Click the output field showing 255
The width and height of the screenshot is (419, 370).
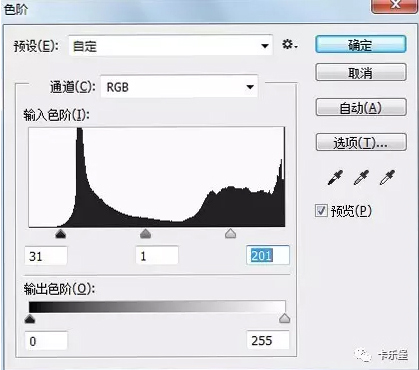(x=268, y=340)
